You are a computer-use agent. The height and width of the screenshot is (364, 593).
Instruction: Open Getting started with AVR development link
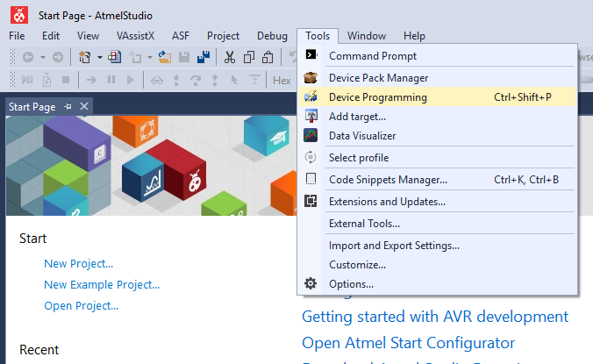(x=435, y=317)
